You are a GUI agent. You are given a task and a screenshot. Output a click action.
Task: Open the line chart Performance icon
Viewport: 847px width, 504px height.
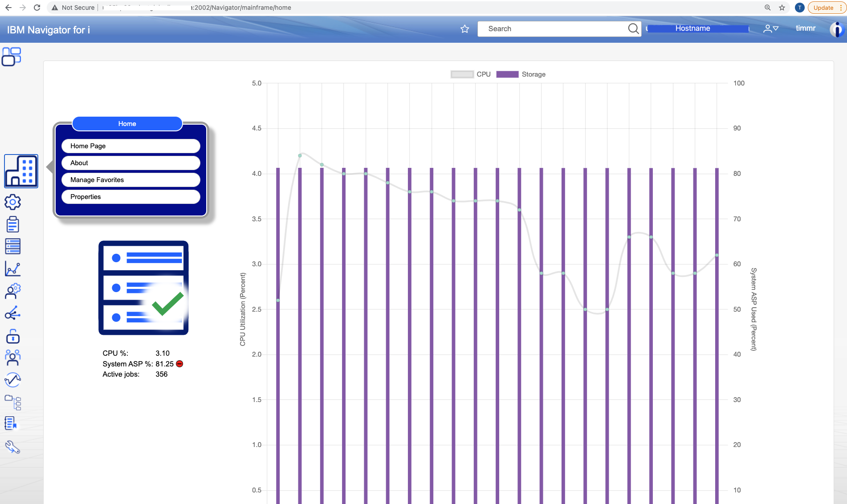(x=12, y=268)
